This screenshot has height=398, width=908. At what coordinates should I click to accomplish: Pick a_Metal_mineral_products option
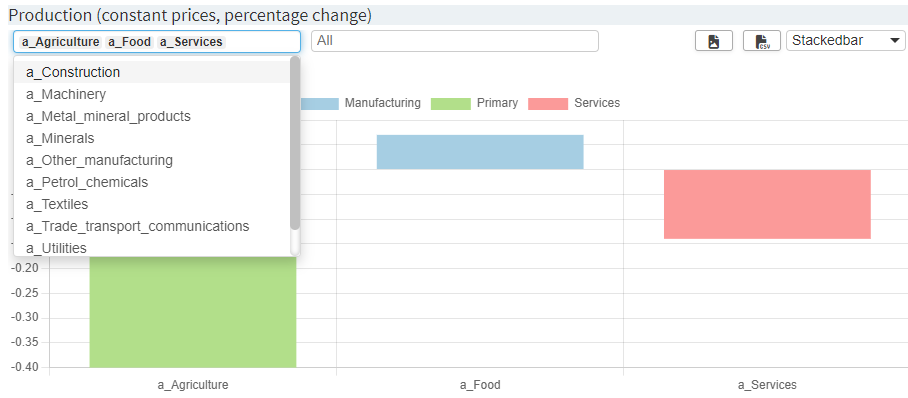click(152, 116)
